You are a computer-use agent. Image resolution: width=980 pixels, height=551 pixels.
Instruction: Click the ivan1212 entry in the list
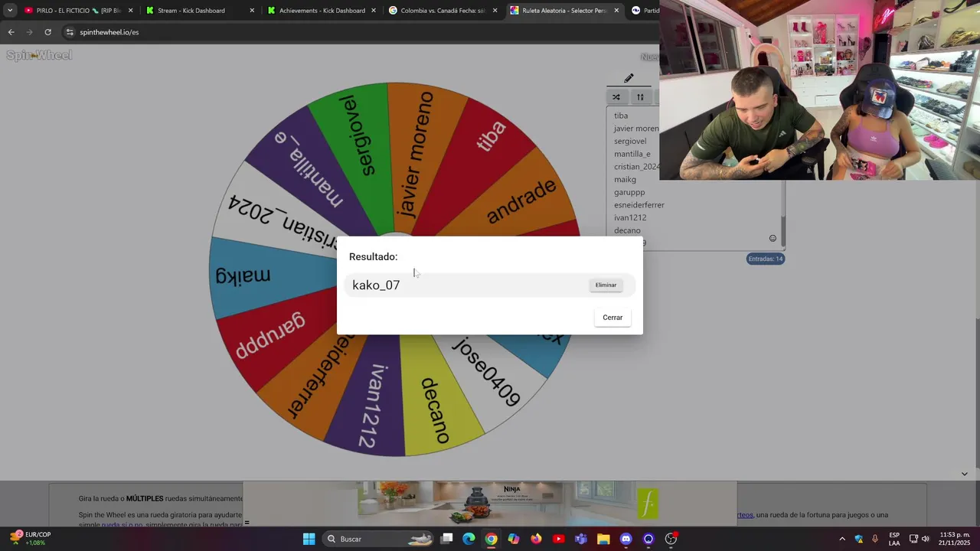630,217
